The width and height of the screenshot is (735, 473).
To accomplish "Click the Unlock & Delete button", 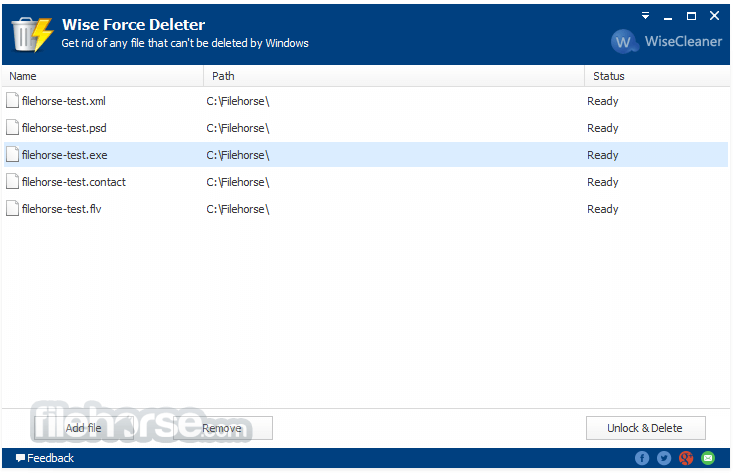I will click(x=645, y=428).
